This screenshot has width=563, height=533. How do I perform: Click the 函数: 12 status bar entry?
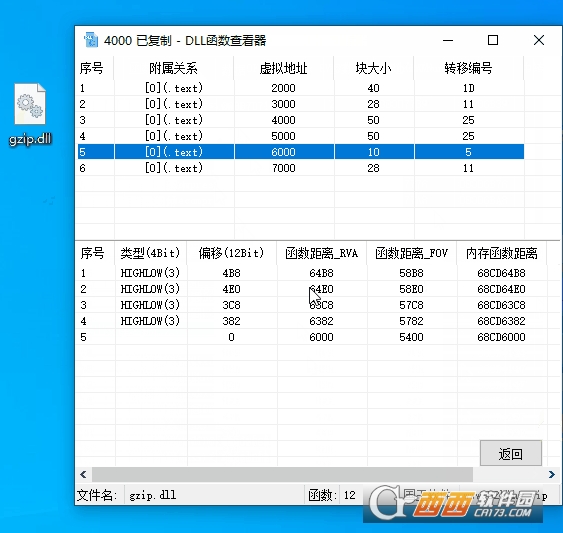click(332, 495)
